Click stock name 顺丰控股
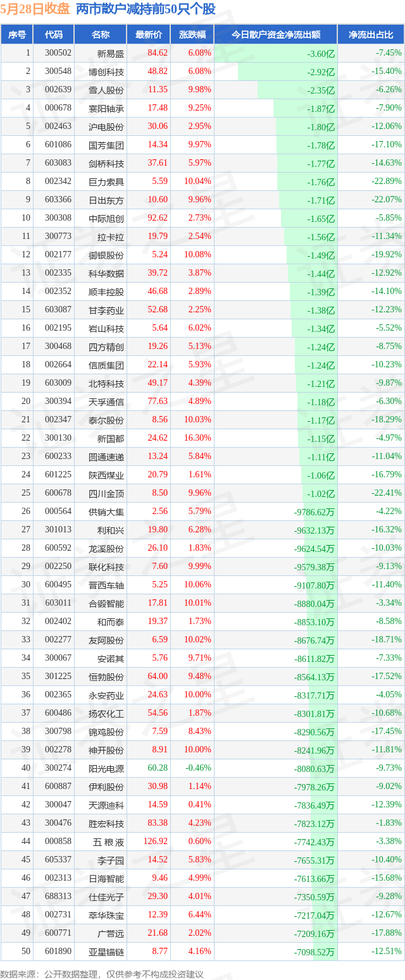The width and height of the screenshot is (405, 980). coord(106,291)
